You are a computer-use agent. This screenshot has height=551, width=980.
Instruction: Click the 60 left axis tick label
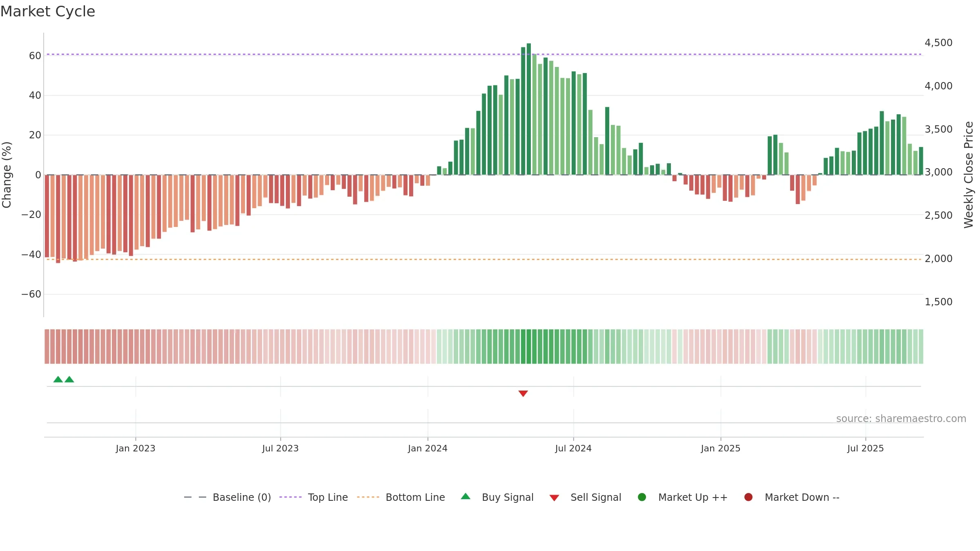tap(35, 56)
